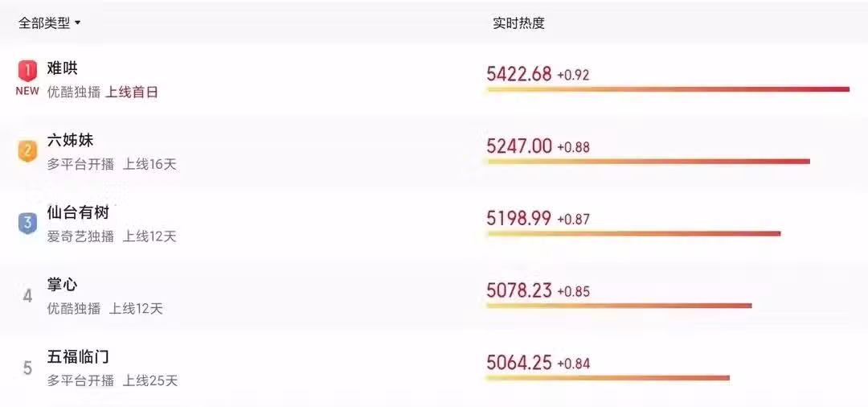The image size is (868, 407).
Task: Click the rank number 5
Action: click(27, 368)
